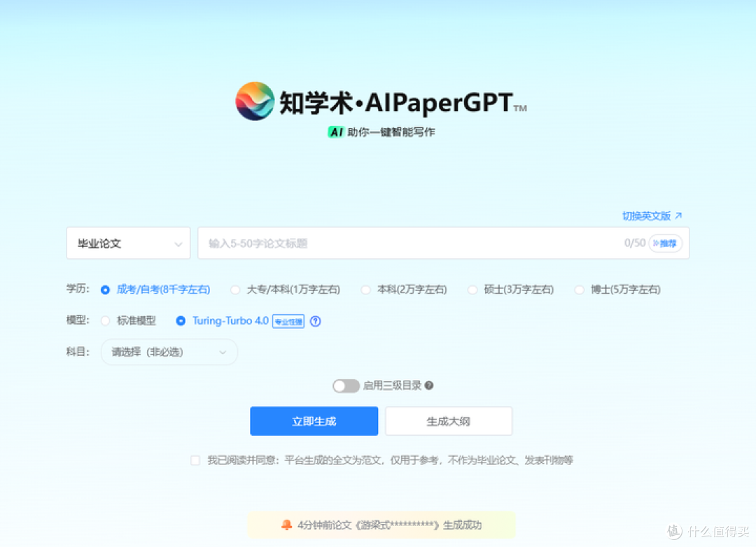Check the 我已阅读并同意 agreement checkbox

click(x=195, y=460)
